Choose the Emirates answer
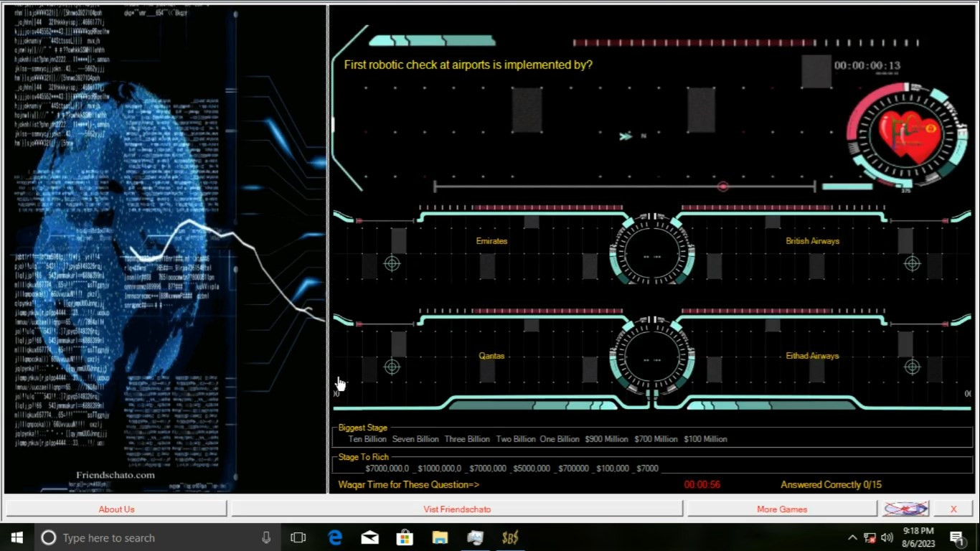Image resolution: width=980 pixels, height=551 pixels. click(x=491, y=241)
